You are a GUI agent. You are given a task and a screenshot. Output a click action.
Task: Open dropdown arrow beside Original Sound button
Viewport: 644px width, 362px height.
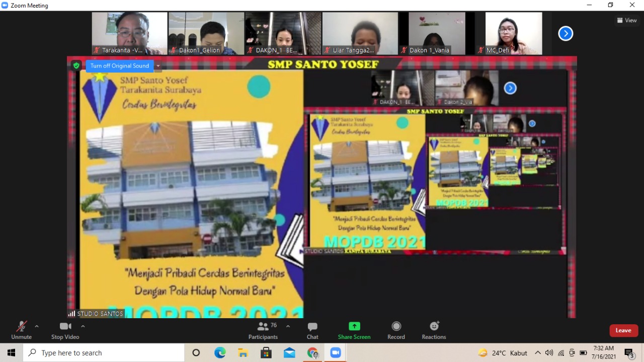(x=158, y=66)
